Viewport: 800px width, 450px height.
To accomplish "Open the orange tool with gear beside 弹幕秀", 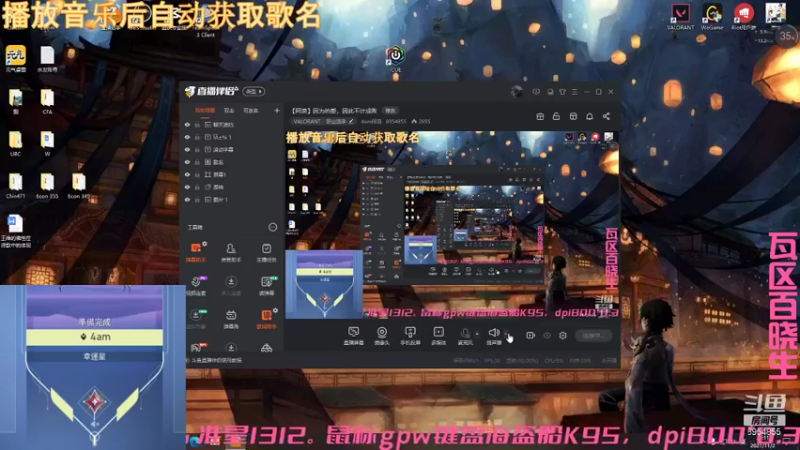I will pos(266,319).
